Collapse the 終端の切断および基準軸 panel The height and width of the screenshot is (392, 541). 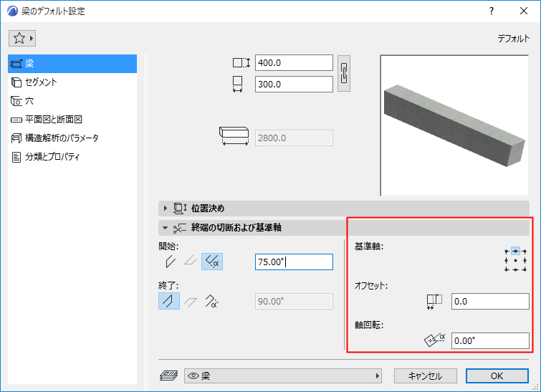(344, 228)
